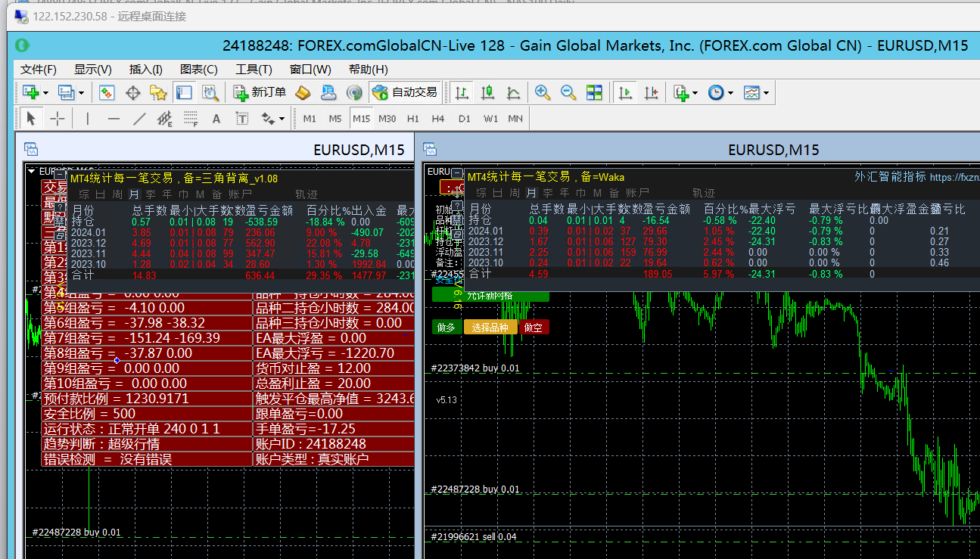Viewport: 980px width, 559px height.
Task: Open the 工具(T) menu
Action: click(254, 69)
